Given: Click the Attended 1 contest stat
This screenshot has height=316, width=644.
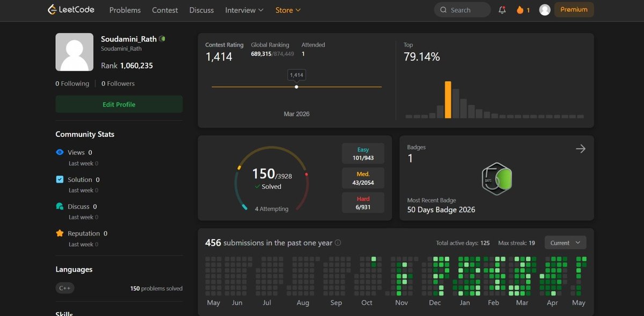Looking at the screenshot, I should tap(313, 49).
